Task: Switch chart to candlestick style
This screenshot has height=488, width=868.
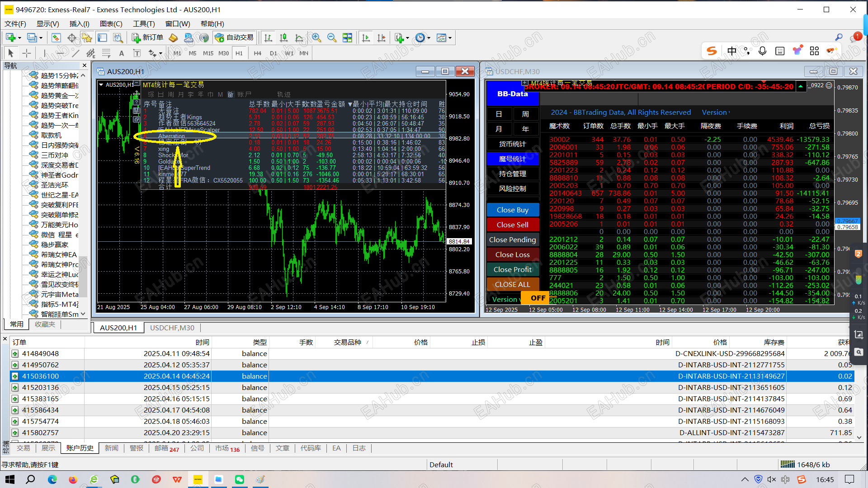Action: click(x=283, y=38)
